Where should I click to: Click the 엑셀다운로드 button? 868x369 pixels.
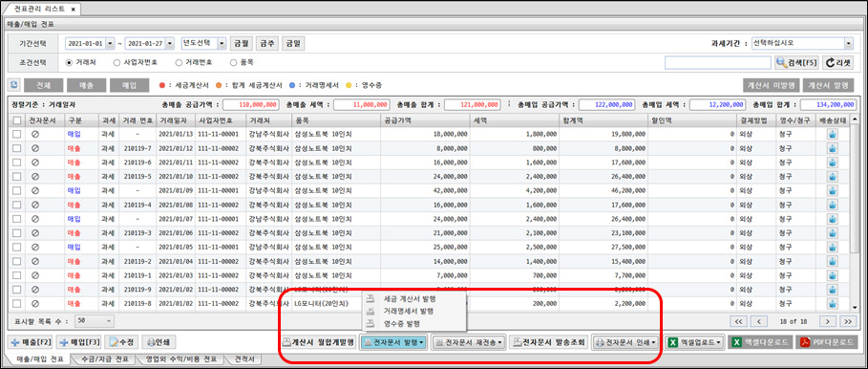coord(761,342)
